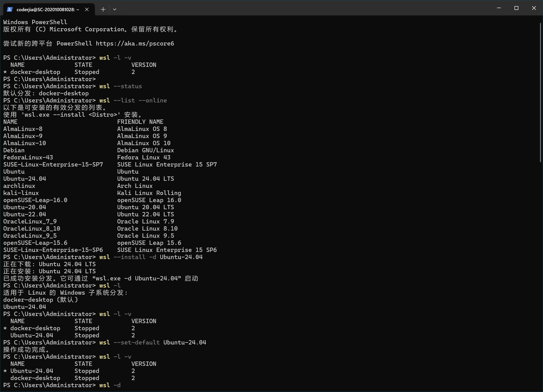Close the coderjia PowerShell tab

(x=87, y=9)
